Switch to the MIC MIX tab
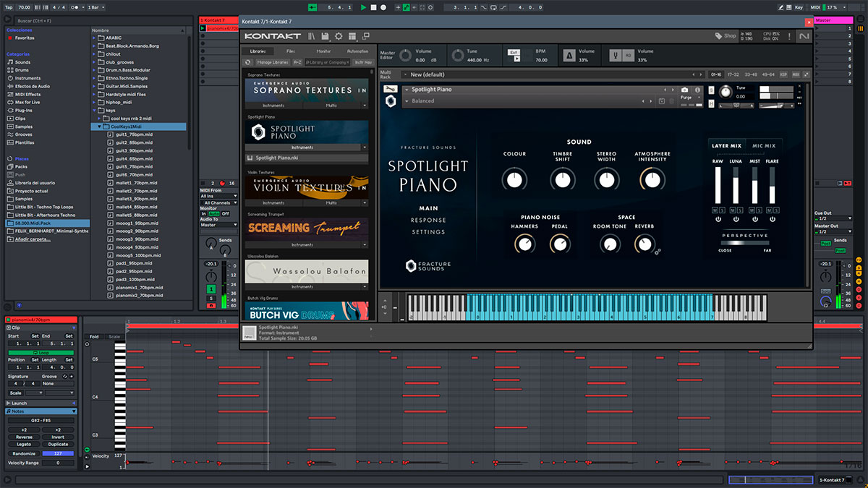This screenshot has width=868, height=488. [764, 145]
